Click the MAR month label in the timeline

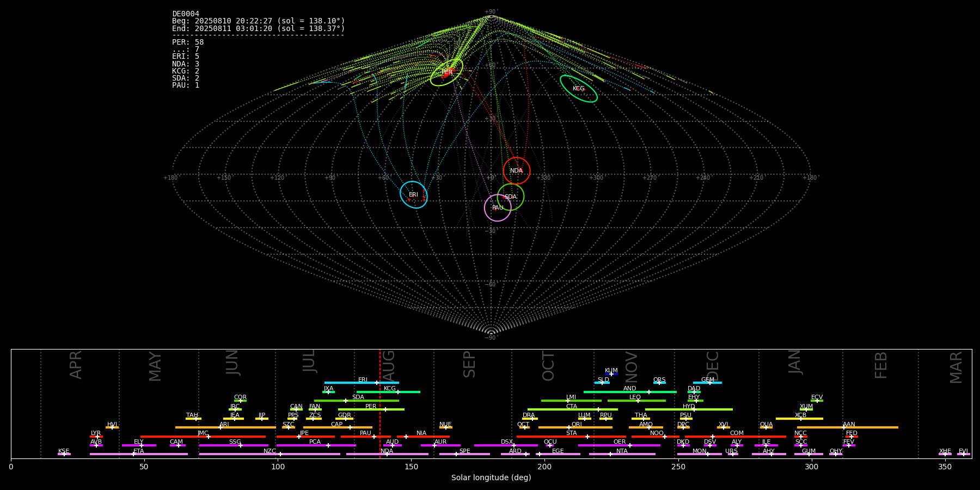click(x=956, y=367)
